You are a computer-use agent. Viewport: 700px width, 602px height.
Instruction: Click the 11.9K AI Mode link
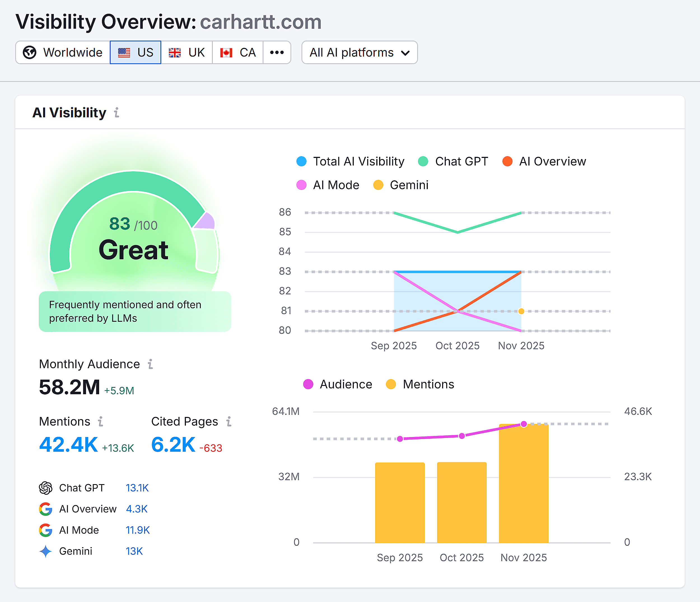(137, 530)
